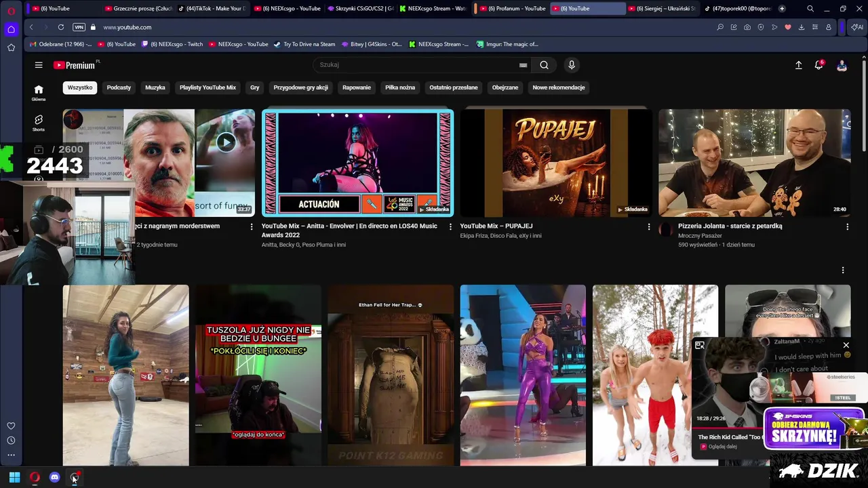The width and height of the screenshot is (868, 488).
Task: Close the miniplayer with the X
Action: click(846, 346)
